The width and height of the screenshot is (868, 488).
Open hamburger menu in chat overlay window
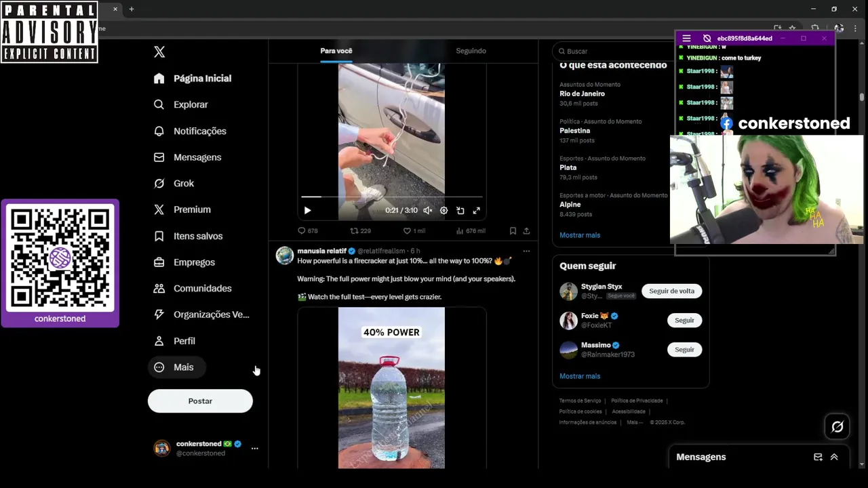686,39
